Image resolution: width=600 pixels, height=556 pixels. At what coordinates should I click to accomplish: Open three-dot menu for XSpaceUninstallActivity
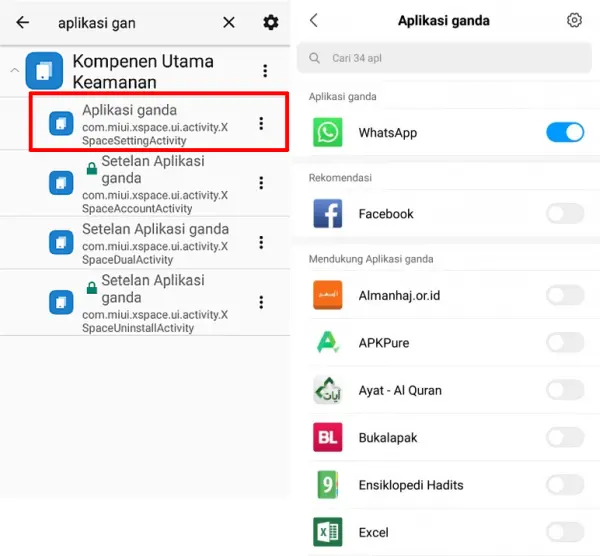pyautogui.click(x=261, y=302)
